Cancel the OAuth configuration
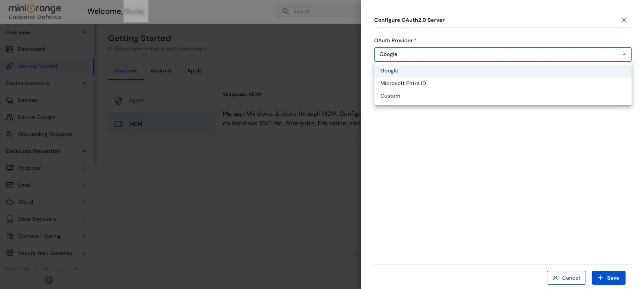The height and width of the screenshot is (289, 644). [x=566, y=278]
